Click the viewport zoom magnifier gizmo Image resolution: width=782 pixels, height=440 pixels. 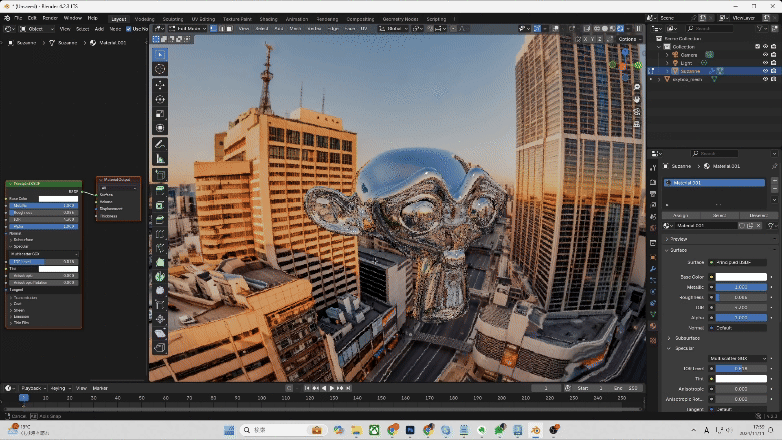pyautogui.click(x=637, y=87)
